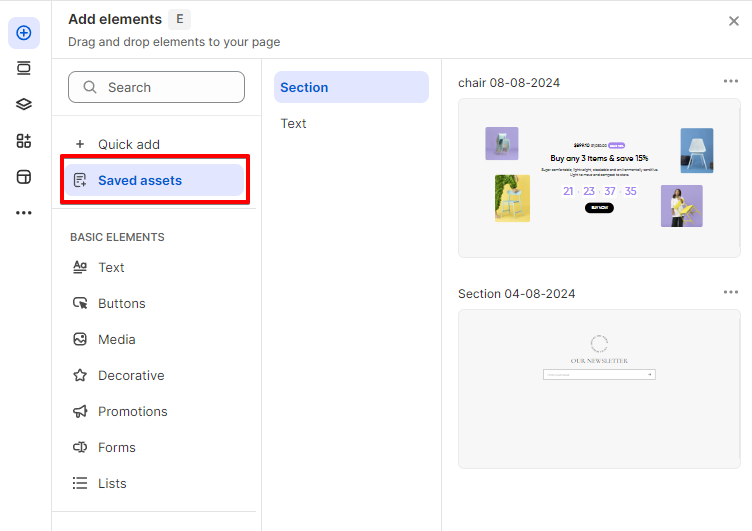
Task: Click the Search input field
Action: coord(156,87)
